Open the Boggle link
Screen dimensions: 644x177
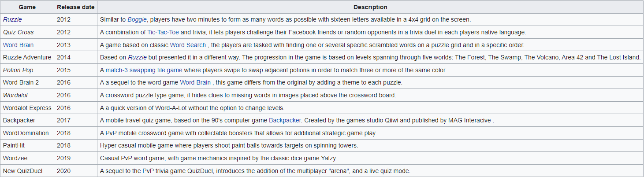click(138, 20)
